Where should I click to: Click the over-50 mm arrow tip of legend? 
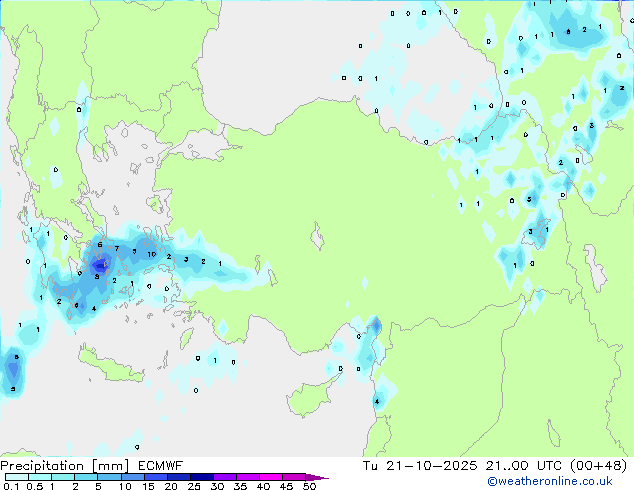(317, 477)
